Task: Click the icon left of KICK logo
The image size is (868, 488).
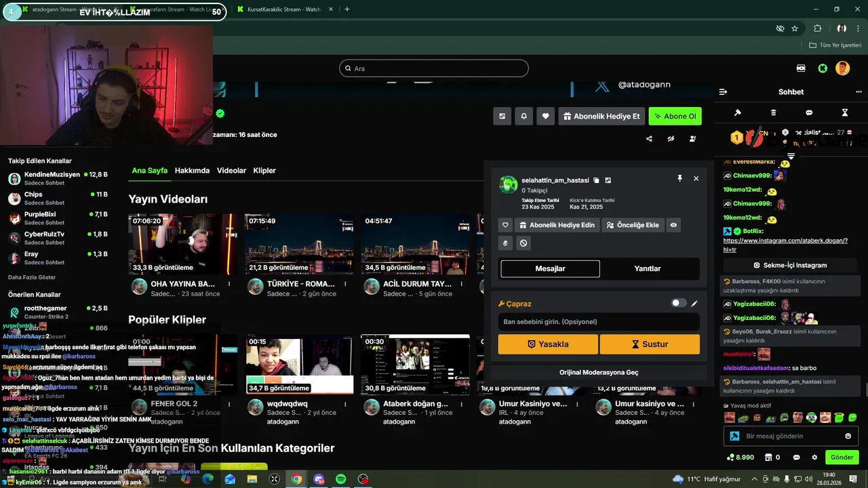Action: pyautogui.click(x=801, y=68)
